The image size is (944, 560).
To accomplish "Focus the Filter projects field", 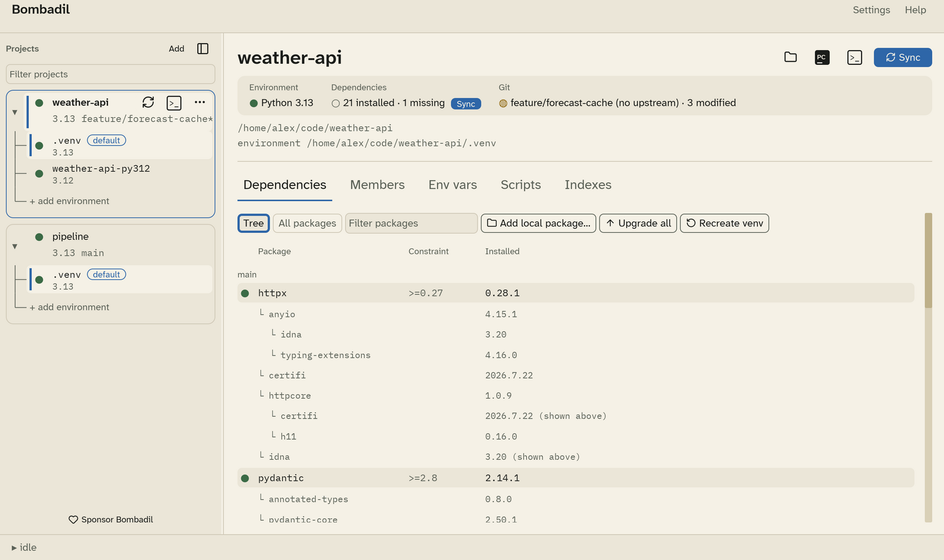I will pyautogui.click(x=110, y=74).
